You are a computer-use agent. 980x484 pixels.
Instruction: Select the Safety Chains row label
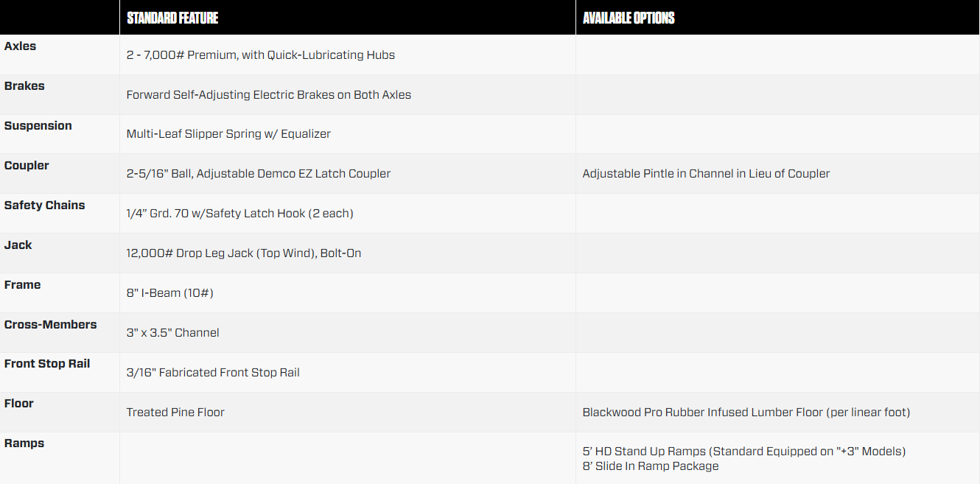coord(44,206)
